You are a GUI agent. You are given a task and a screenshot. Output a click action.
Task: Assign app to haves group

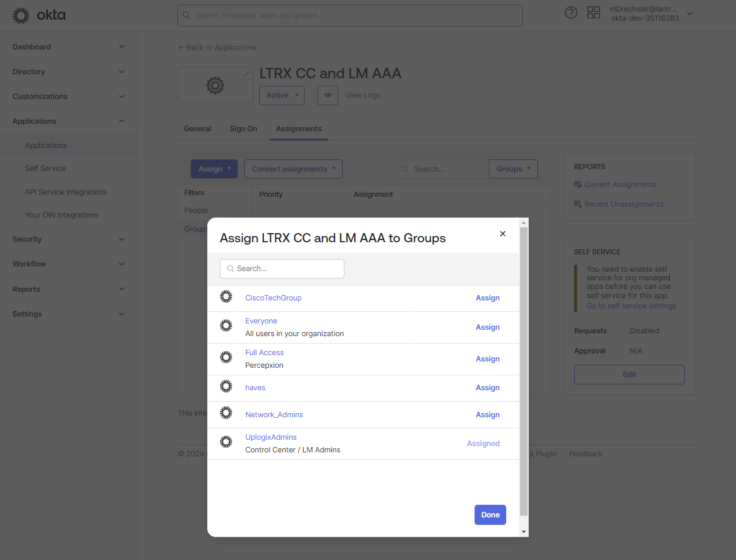coord(488,388)
